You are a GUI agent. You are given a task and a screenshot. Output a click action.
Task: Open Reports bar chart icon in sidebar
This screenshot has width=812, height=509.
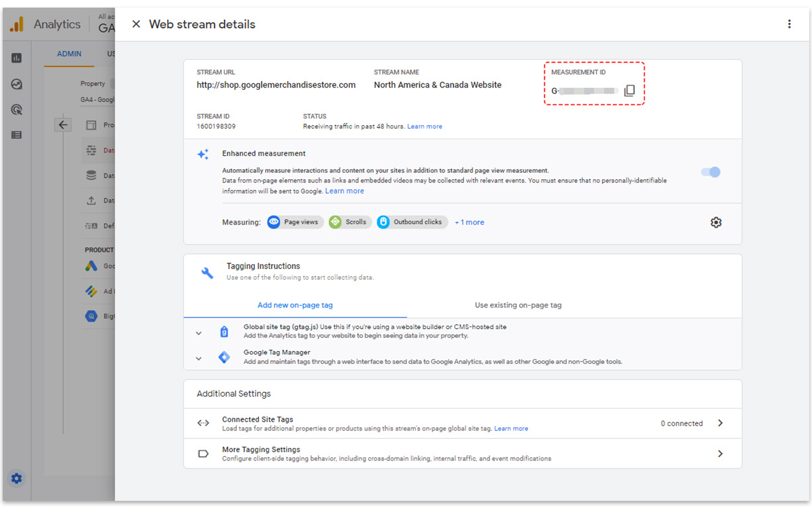17,58
